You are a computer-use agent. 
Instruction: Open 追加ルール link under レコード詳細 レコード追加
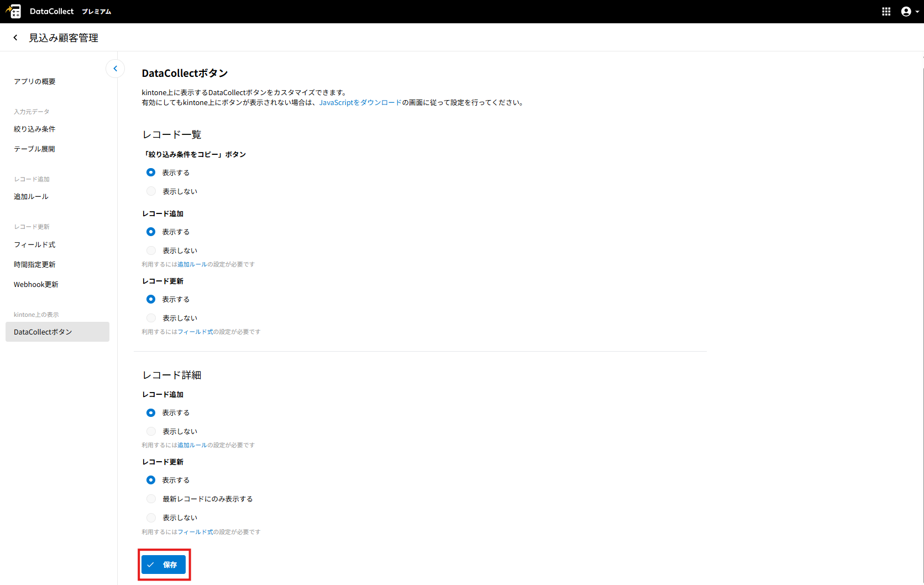pos(192,445)
